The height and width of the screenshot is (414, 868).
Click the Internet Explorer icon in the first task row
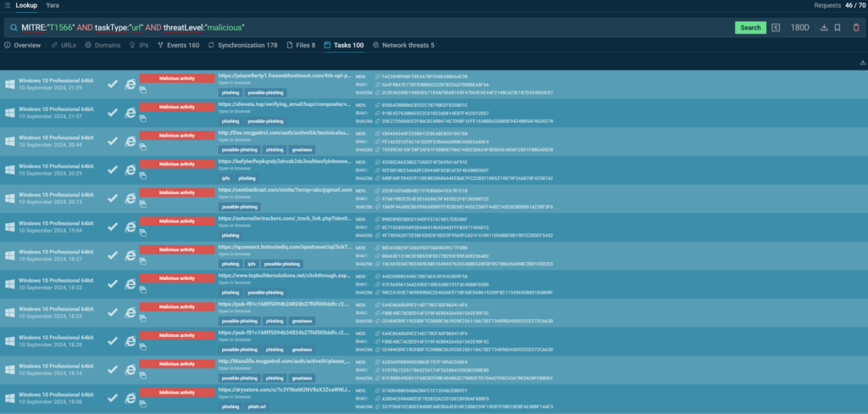coord(131,84)
